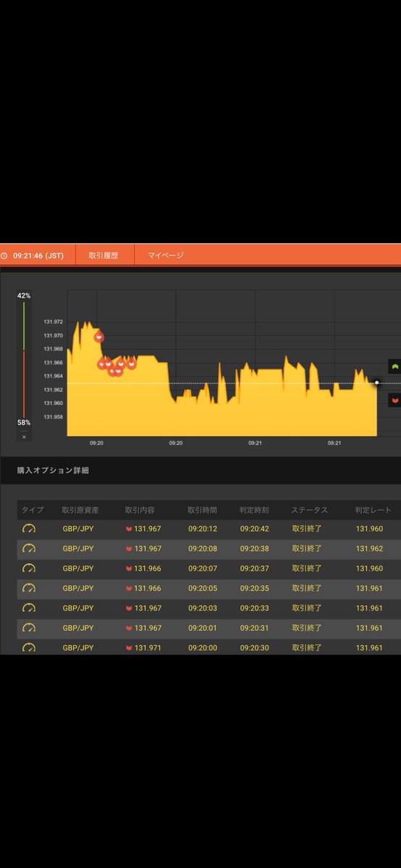Click the red downward LOW arrow button
The width and height of the screenshot is (401, 868).
pyautogui.click(x=394, y=399)
